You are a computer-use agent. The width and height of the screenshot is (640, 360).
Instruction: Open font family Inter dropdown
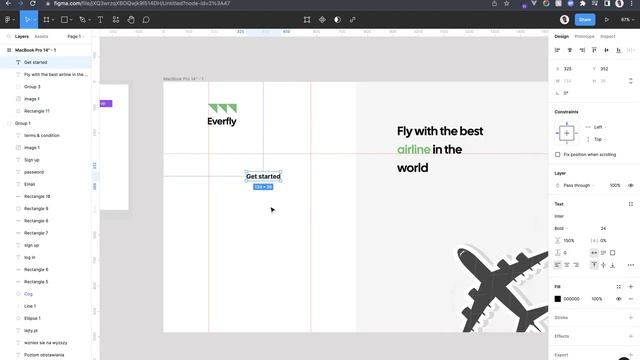coord(559,216)
